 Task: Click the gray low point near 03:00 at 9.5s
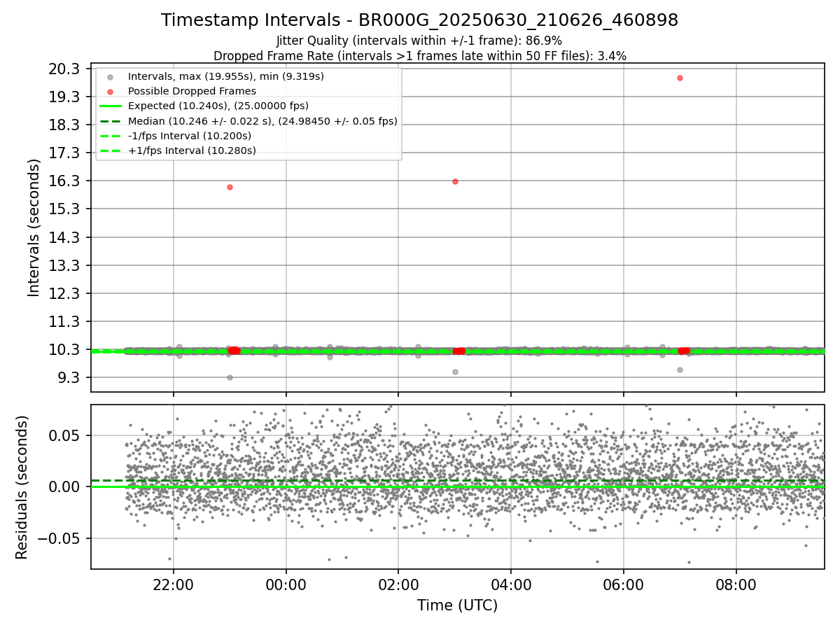coord(455,372)
